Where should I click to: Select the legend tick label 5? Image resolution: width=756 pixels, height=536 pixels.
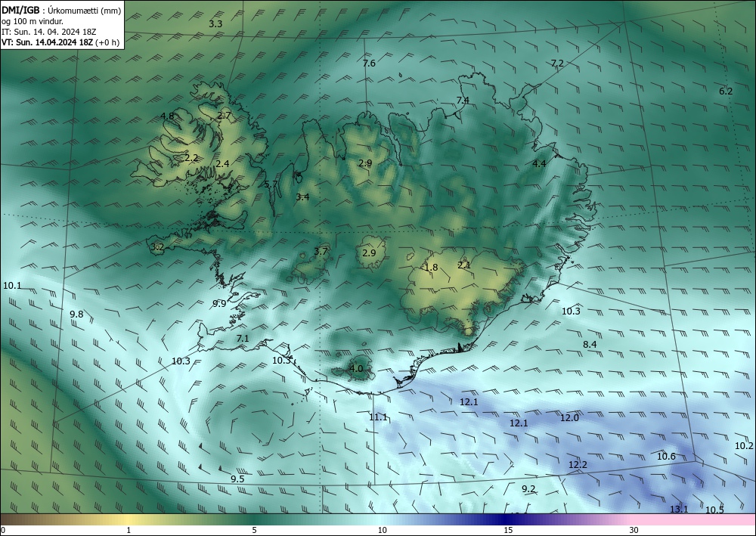(254, 530)
